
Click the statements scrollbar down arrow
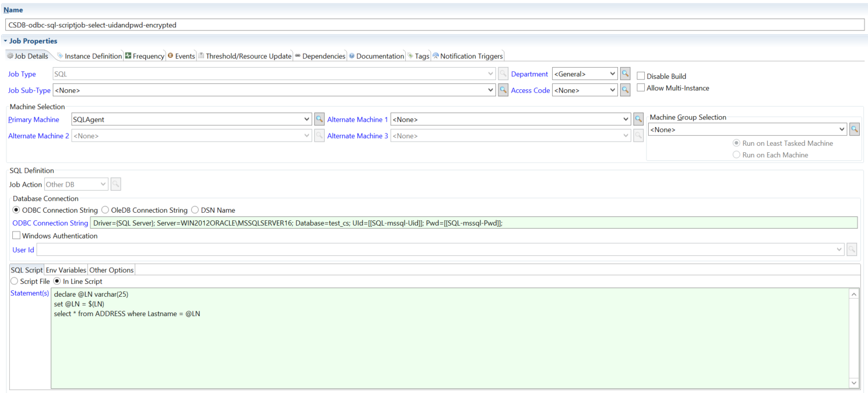tap(854, 383)
